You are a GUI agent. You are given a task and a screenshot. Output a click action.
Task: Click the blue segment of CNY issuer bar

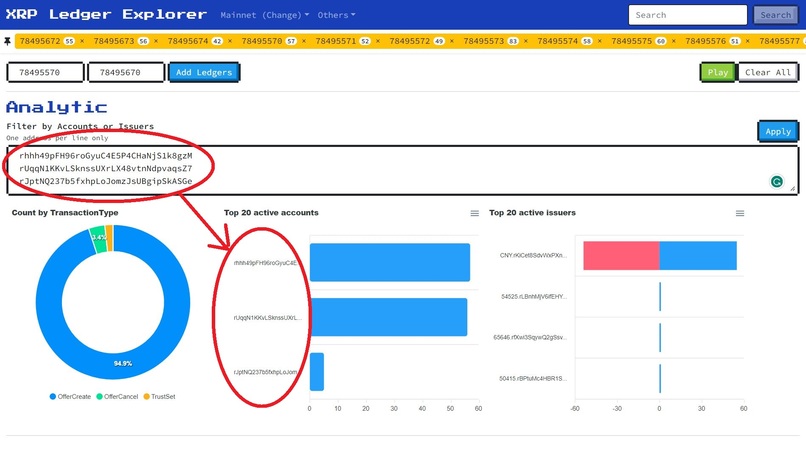(x=698, y=255)
